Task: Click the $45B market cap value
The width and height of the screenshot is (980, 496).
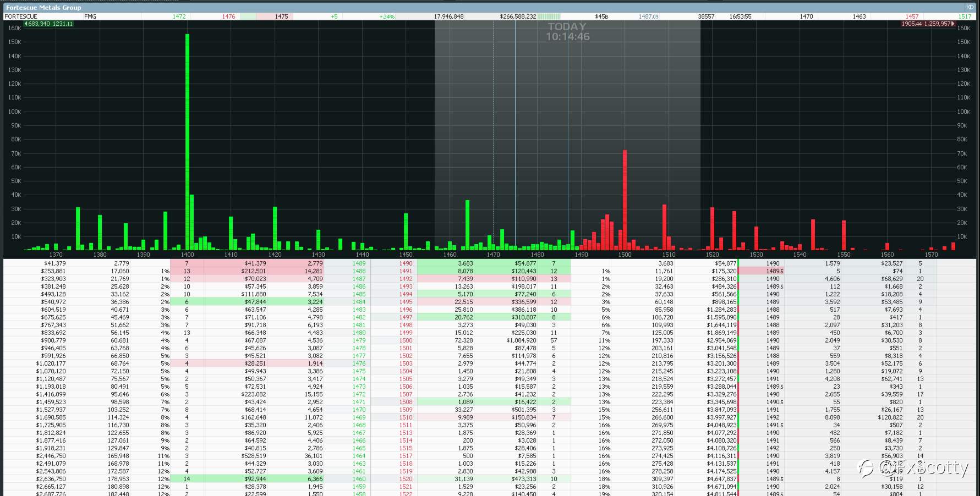Action: pos(601,16)
